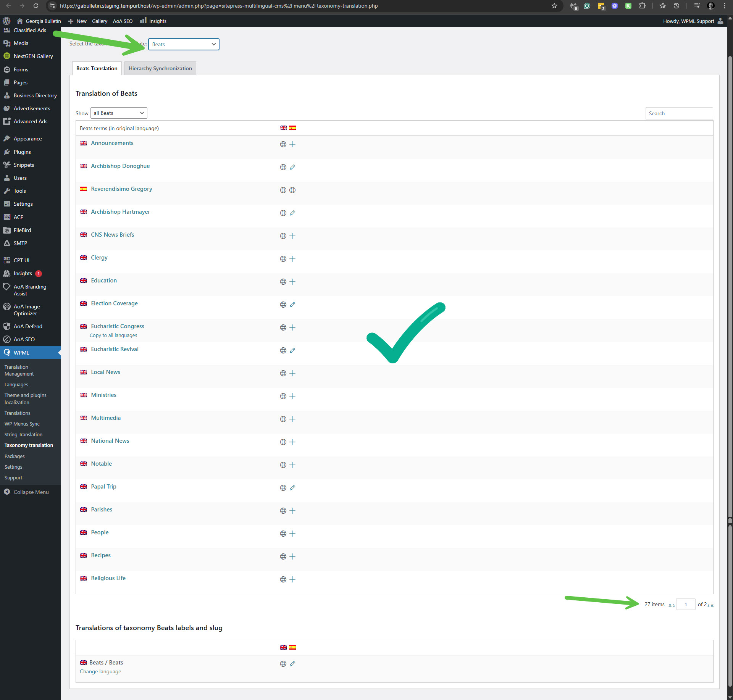Add translation plus icon for Clergy
The height and width of the screenshot is (700, 733).
pos(292,259)
